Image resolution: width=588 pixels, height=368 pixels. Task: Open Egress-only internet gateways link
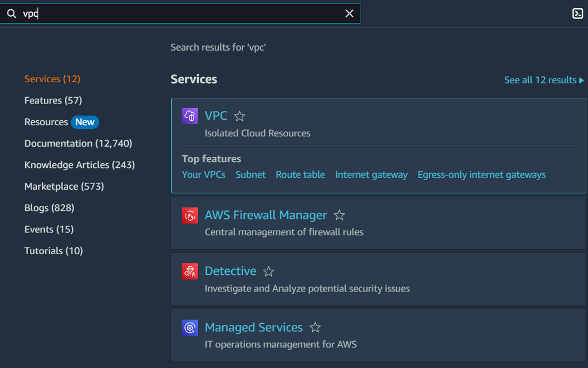481,175
